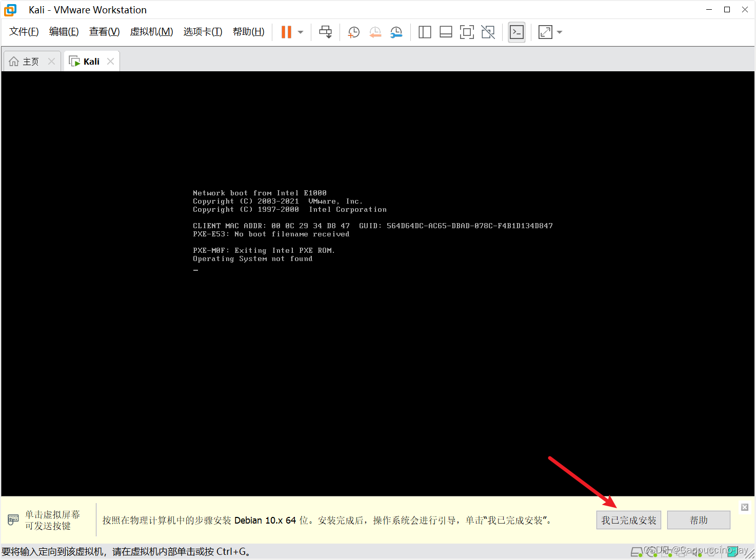Click the keyboard icon in hint bar
This screenshot has height=560, width=756.
click(x=13, y=520)
